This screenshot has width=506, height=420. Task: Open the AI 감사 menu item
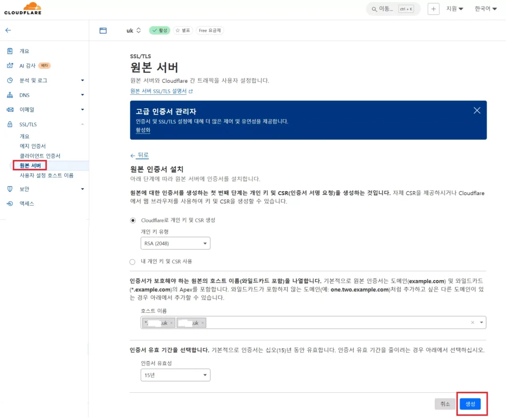28,66
